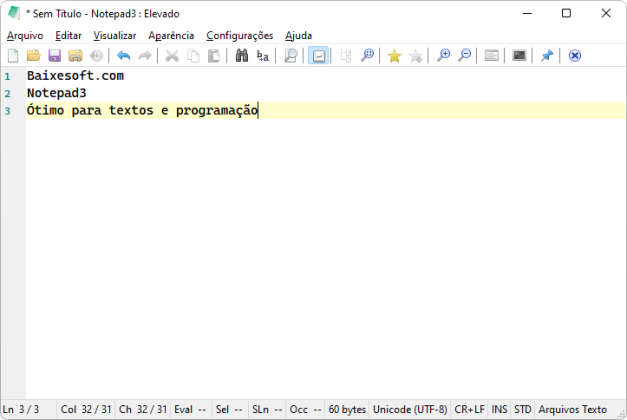Click line number 3 in margin
Viewport: 627px width, 420px height.
[x=7, y=111]
